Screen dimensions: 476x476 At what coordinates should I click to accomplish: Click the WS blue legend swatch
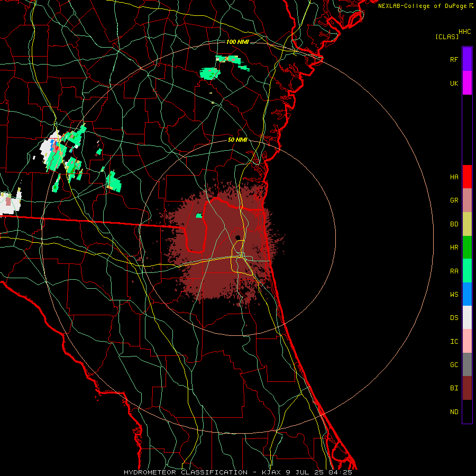467,294
